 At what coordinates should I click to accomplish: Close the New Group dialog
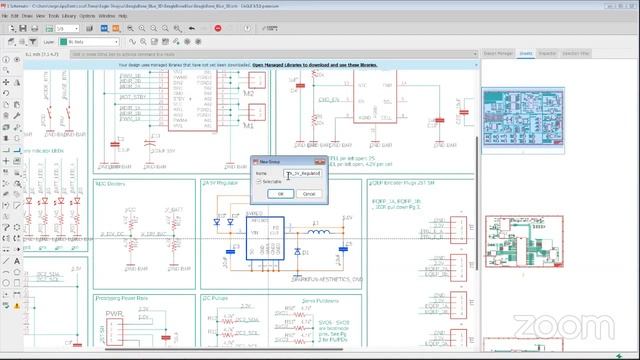pos(320,162)
